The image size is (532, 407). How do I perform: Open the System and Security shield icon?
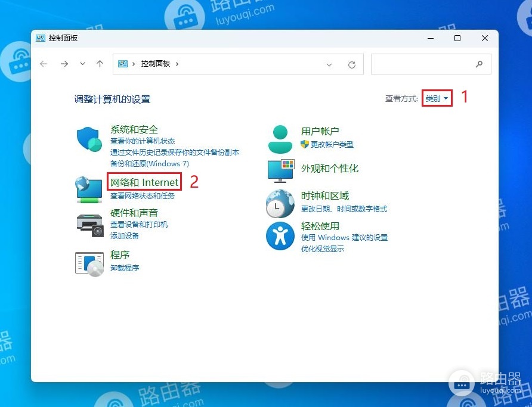pos(89,139)
